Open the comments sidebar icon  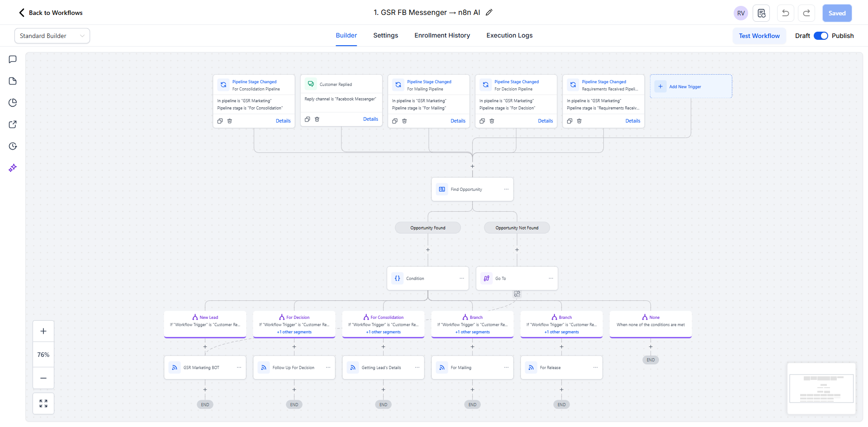13,59
